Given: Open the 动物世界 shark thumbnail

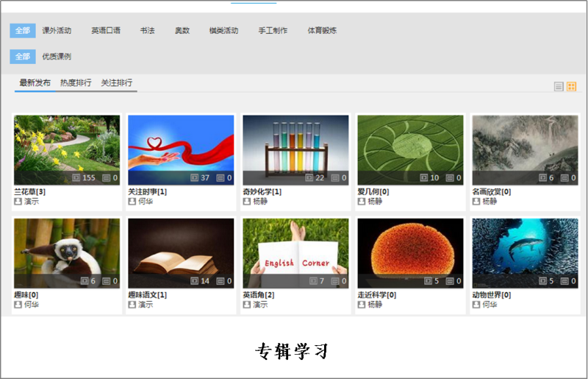Looking at the screenshot, I should pos(525,253).
